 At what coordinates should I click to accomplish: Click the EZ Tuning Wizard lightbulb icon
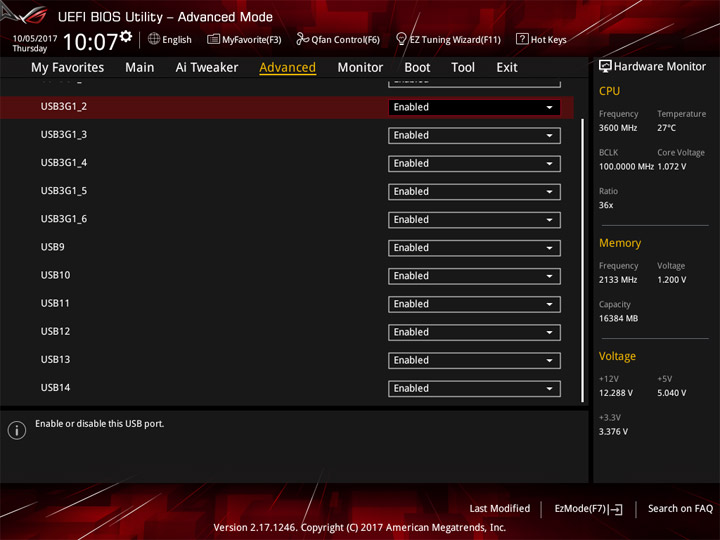coord(401,39)
